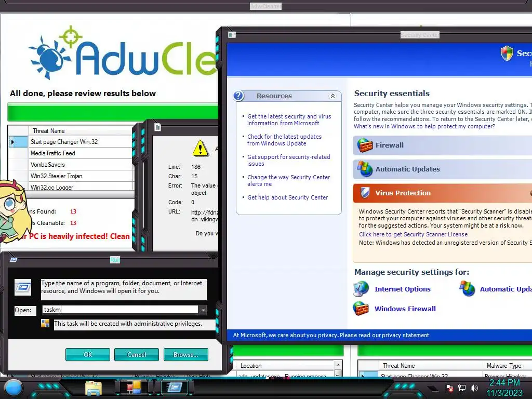Image resolution: width=532 pixels, height=399 pixels.
Task: Open 'Get support for security-related issues' link
Action: pyautogui.click(x=288, y=160)
